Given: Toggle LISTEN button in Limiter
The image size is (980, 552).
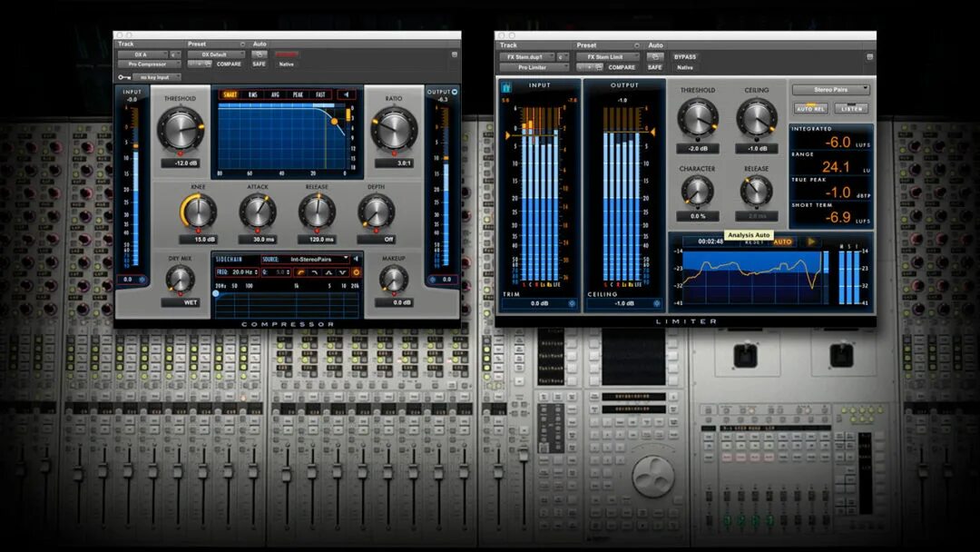Looking at the screenshot, I should [x=850, y=109].
